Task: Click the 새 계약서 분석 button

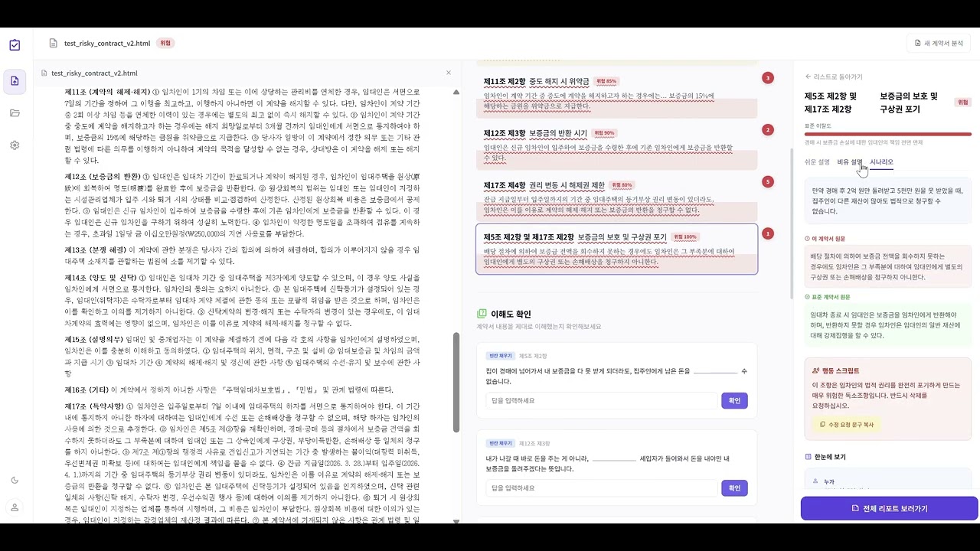Action: pyautogui.click(x=938, y=44)
